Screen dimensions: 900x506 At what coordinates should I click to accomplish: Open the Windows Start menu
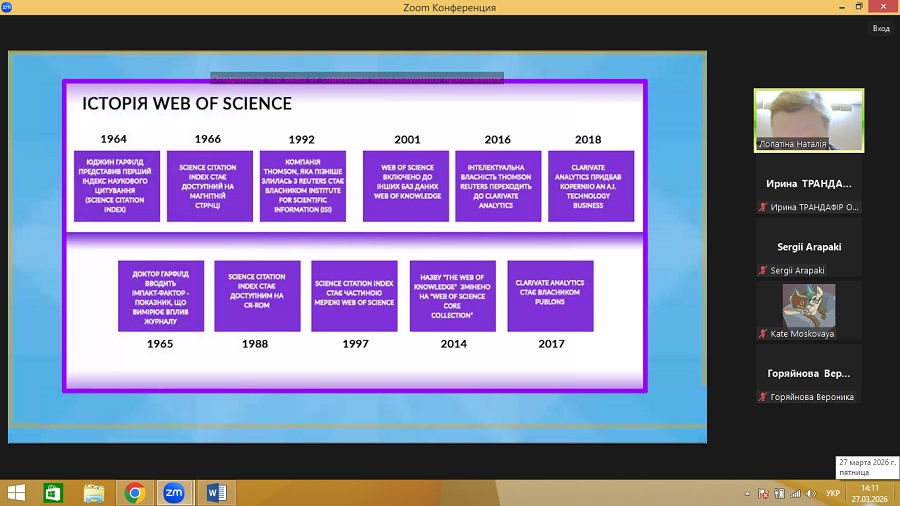pyautogui.click(x=16, y=493)
